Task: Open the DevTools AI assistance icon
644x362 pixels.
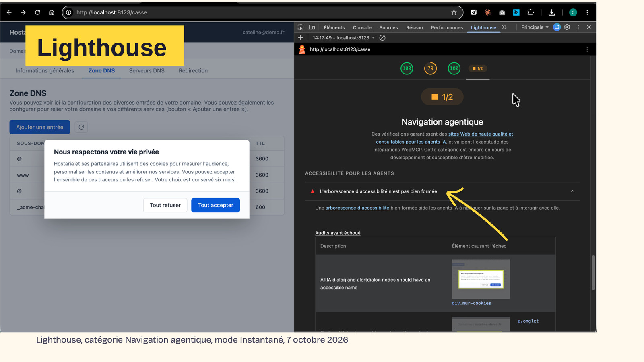Action: tap(557, 27)
